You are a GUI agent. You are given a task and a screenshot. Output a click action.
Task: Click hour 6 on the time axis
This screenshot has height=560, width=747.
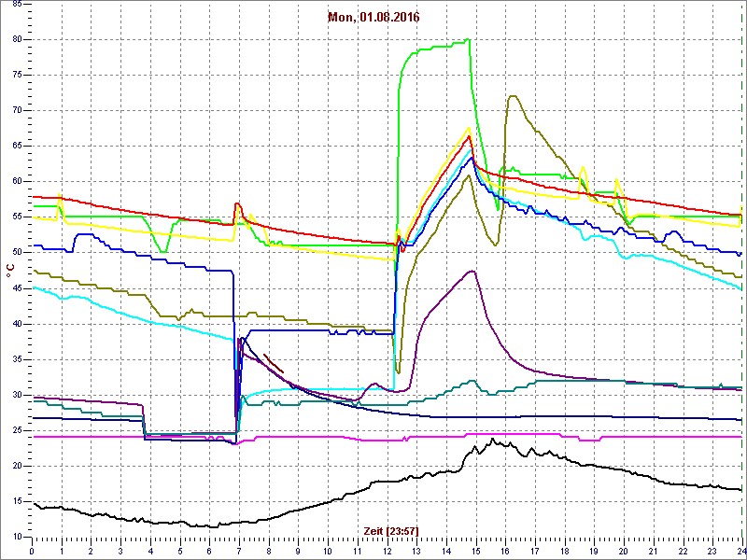point(209,551)
